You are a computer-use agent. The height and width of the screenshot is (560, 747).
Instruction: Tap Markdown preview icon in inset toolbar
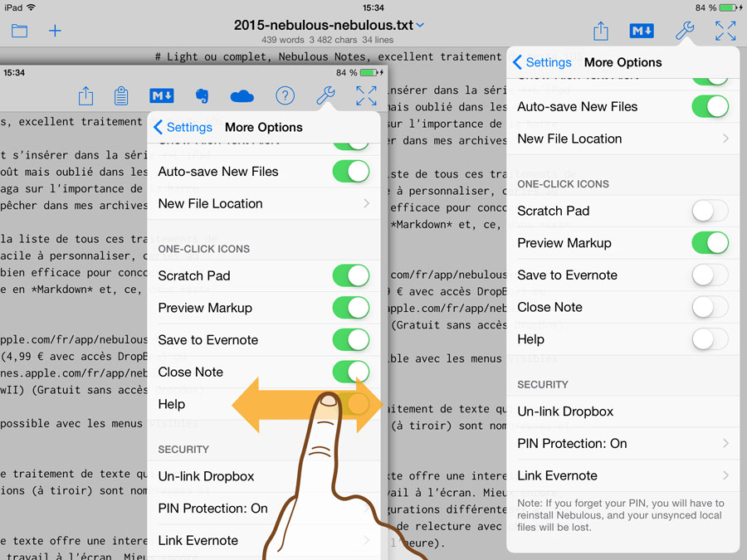coord(162,95)
